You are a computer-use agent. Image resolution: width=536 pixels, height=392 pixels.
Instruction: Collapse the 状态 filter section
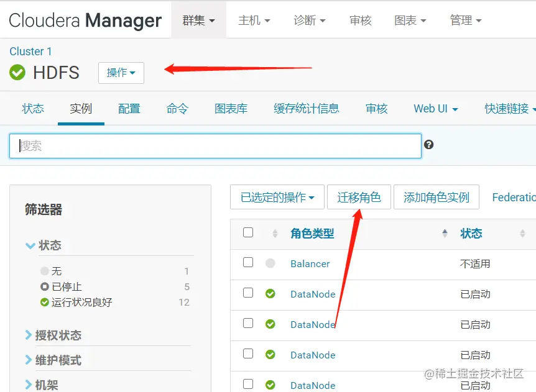point(44,245)
